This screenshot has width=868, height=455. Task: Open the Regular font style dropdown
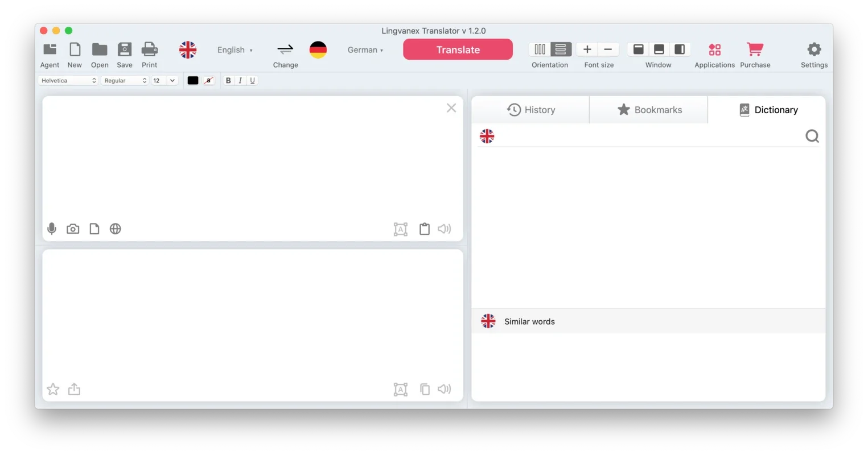coord(125,81)
